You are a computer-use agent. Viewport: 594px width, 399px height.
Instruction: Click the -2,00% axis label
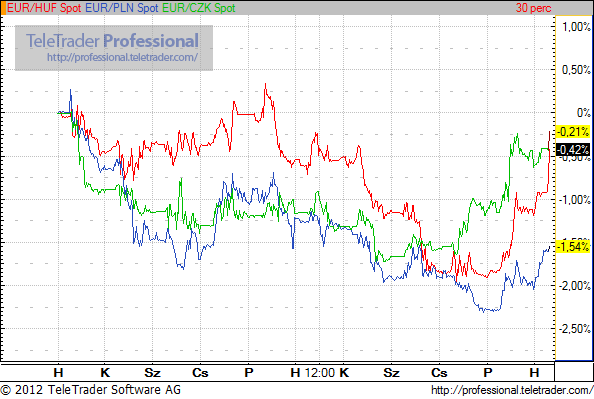(x=574, y=286)
